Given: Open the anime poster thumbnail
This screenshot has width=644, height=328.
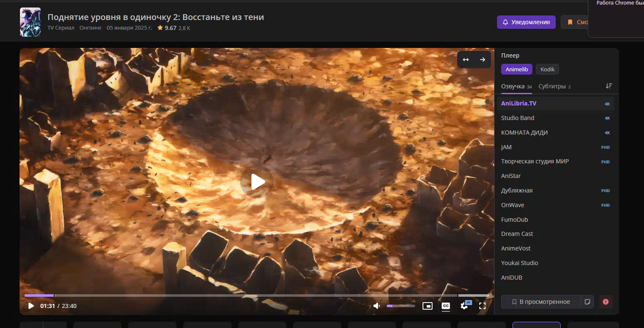Looking at the screenshot, I should click(30, 22).
